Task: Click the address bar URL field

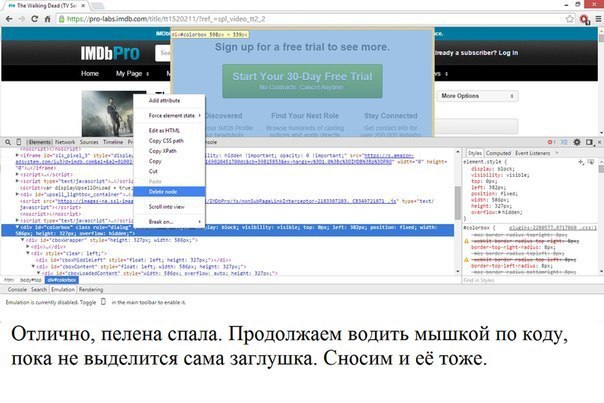Action: tap(312, 19)
